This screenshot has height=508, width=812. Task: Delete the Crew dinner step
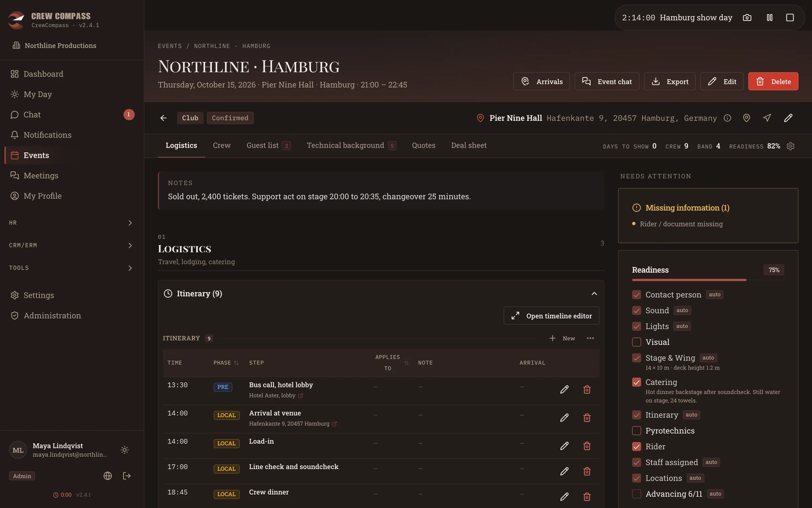click(x=587, y=496)
